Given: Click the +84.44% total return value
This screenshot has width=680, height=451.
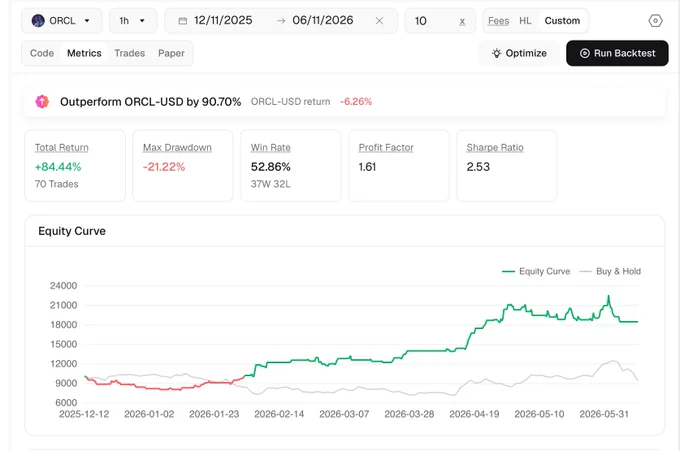Looking at the screenshot, I should pyautogui.click(x=58, y=167).
